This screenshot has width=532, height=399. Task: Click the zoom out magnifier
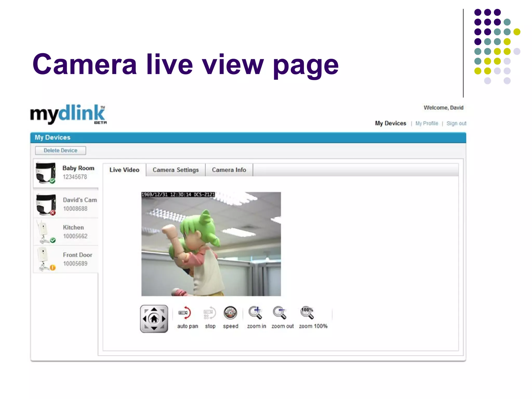[280, 313]
